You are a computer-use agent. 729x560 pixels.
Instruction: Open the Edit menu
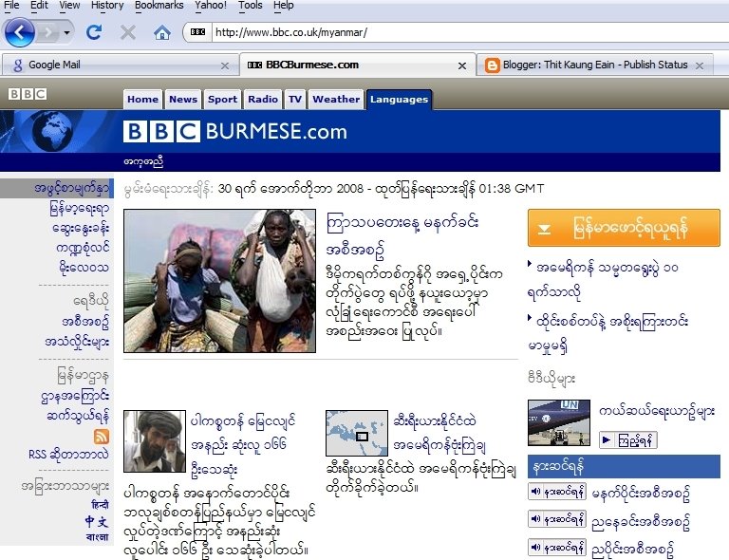39,5
